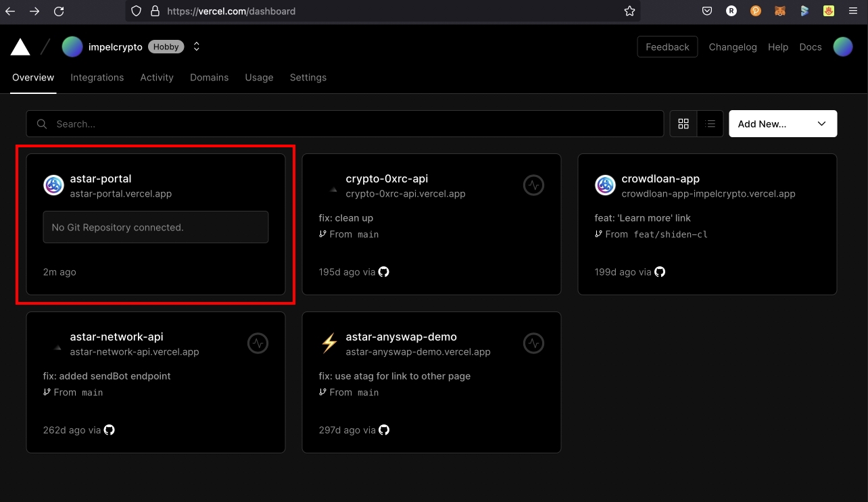868x502 pixels.
Task: Expand the impelcrypto team switcher
Action: click(x=197, y=47)
